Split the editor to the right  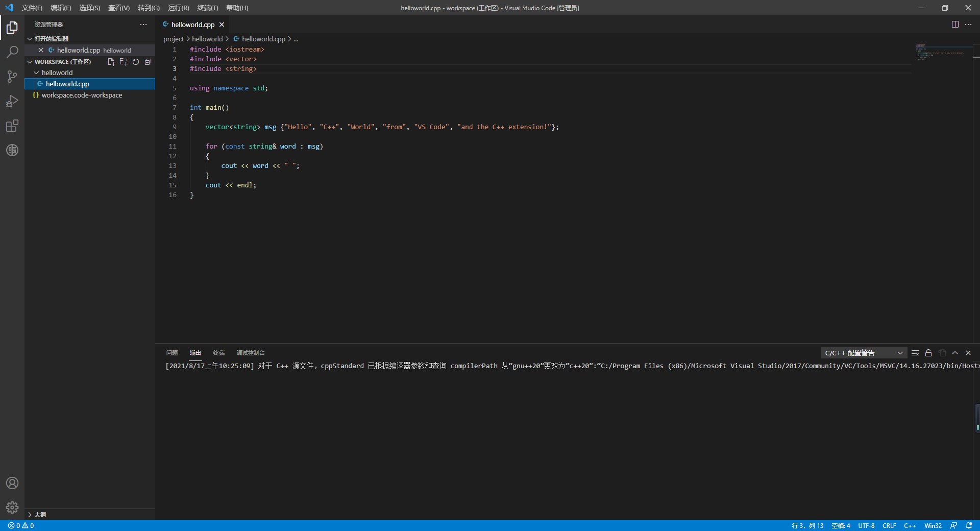pos(955,25)
